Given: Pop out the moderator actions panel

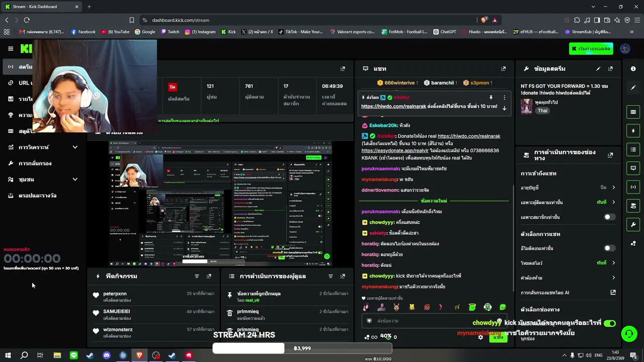Looking at the screenshot, I should point(343,276).
